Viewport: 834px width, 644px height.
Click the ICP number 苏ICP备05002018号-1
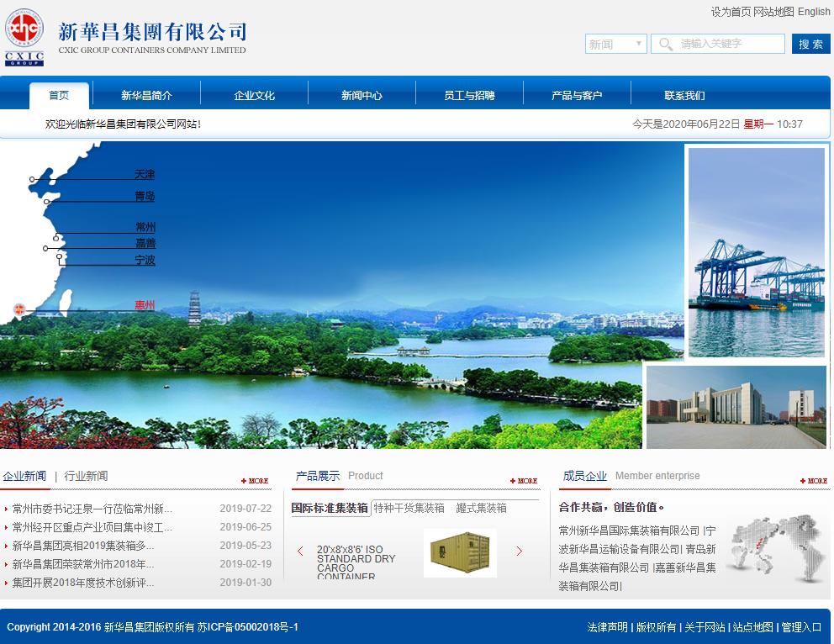click(x=248, y=627)
